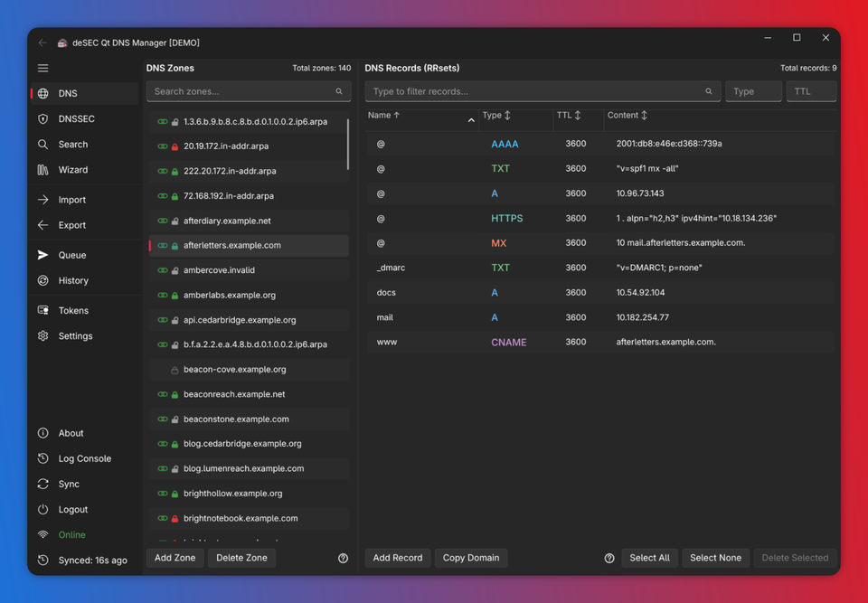Click the Logout power icon

point(42,510)
